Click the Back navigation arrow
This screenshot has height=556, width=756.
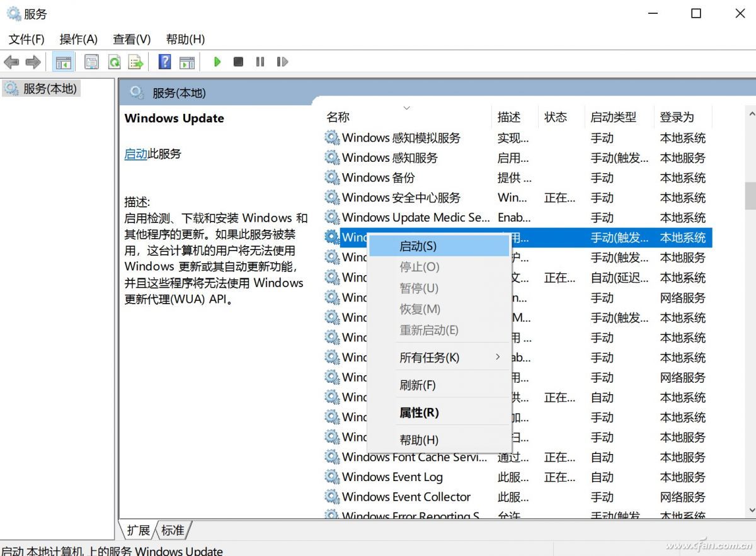tap(11, 61)
